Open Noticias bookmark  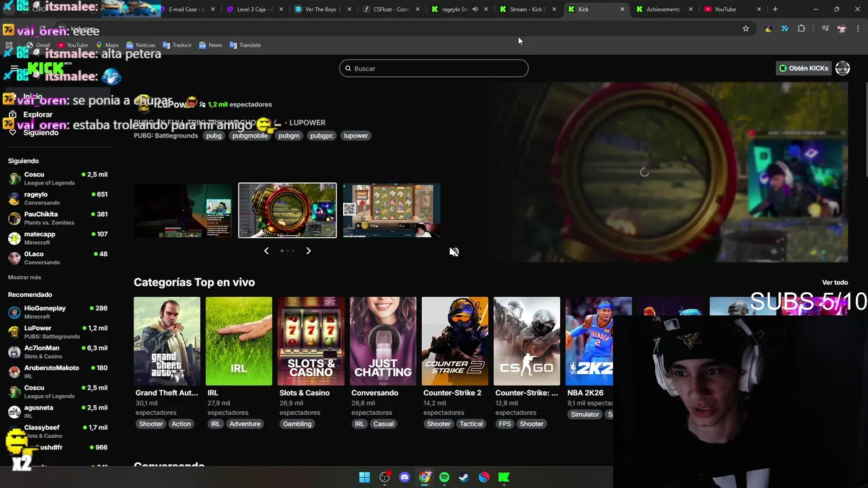[x=140, y=45]
